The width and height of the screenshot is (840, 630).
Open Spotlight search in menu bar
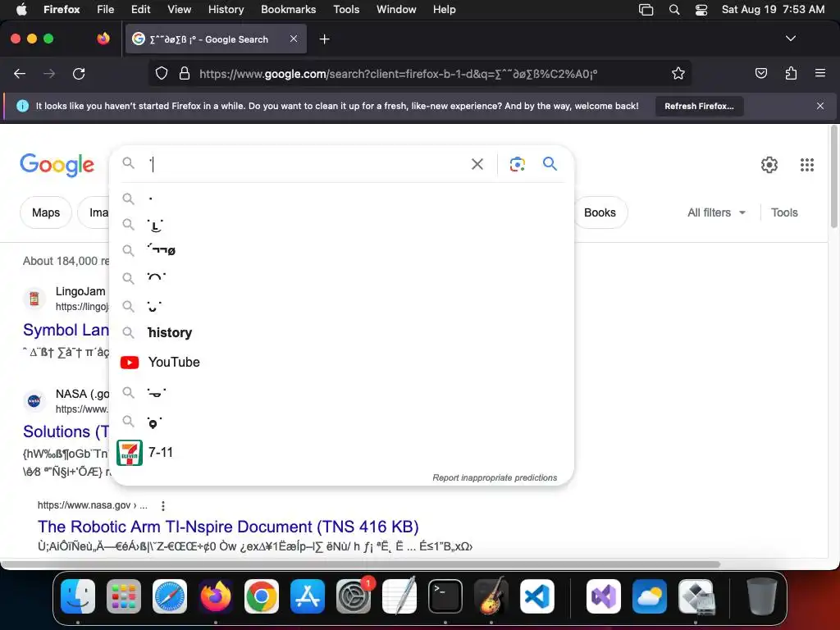point(674,9)
